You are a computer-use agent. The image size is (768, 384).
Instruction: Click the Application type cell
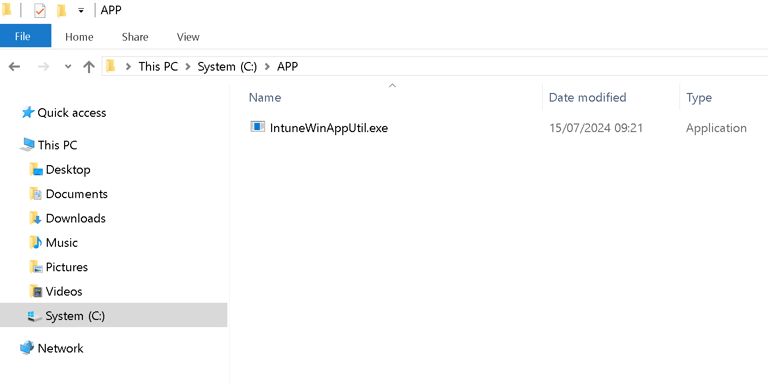[x=716, y=128]
